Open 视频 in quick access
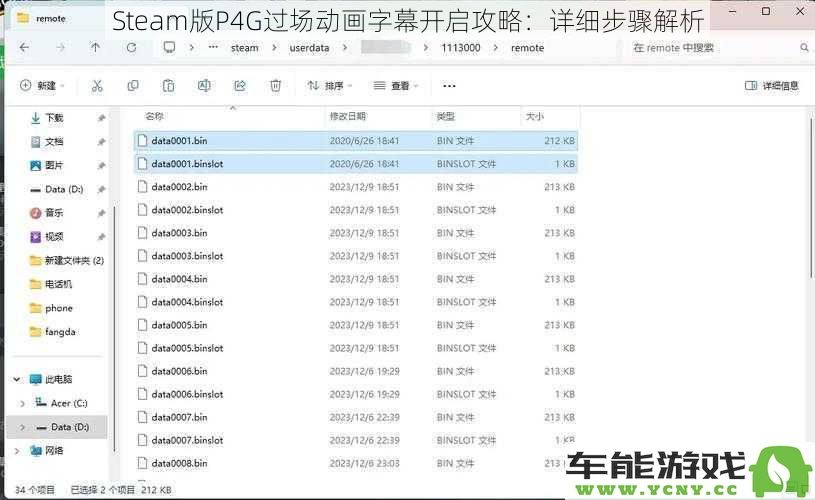Image resolution: width=815 pixels, height=500 pixels. [x=54, y=237]
